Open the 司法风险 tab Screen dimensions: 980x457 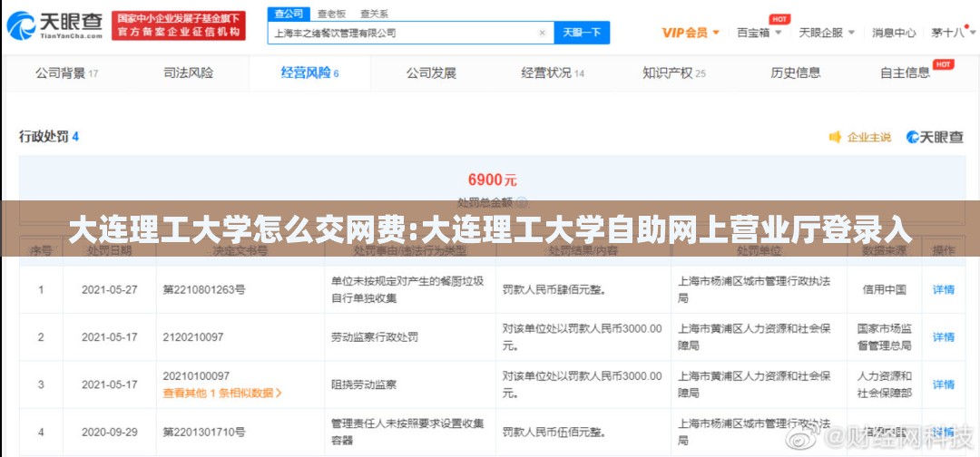point(188,73)
